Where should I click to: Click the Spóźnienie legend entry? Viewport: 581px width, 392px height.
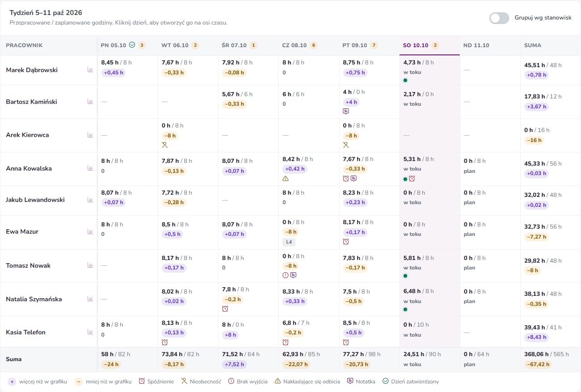[x=156, y=382]
